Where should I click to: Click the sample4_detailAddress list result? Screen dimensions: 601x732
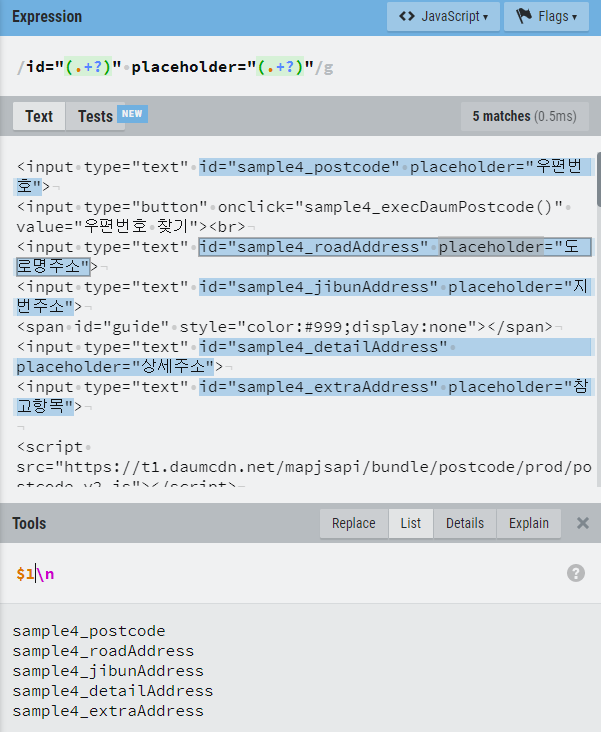tap(113, 691)
